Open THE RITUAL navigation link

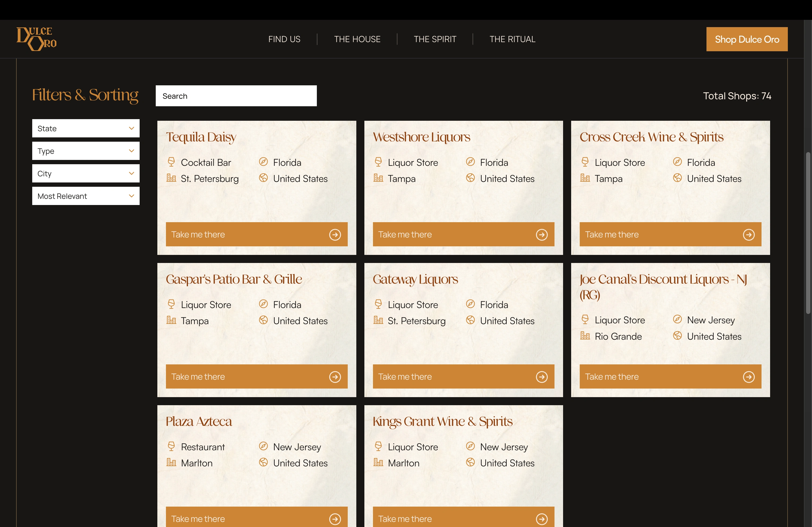pos(512,39)
